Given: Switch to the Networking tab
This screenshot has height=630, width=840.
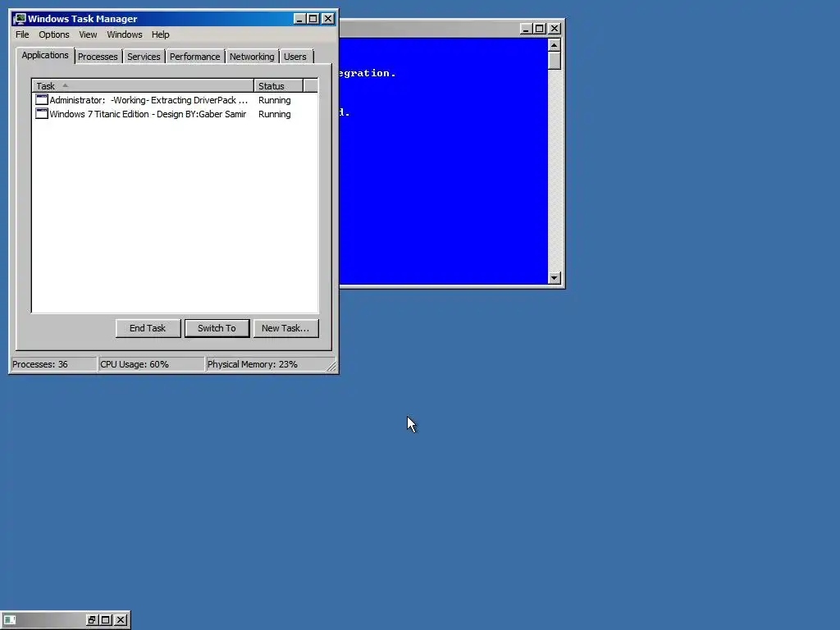Looking at the screenshot, I should pos(252,57).
